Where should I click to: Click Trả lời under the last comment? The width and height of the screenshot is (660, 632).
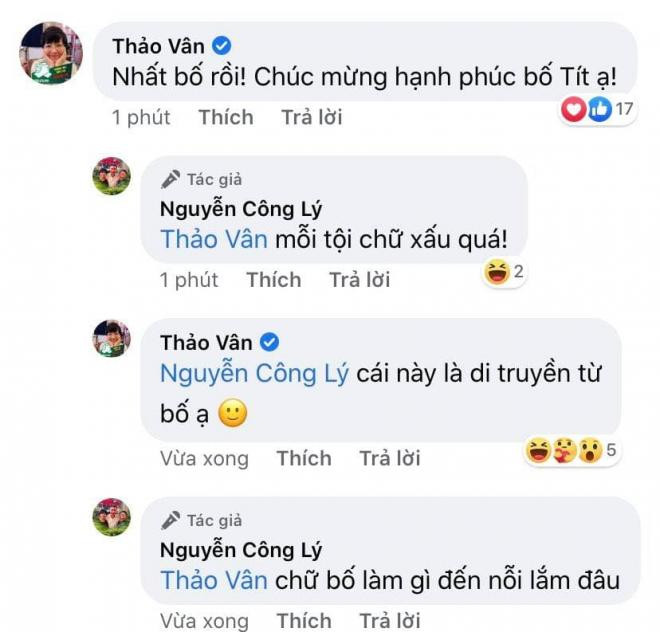point(390,621)
